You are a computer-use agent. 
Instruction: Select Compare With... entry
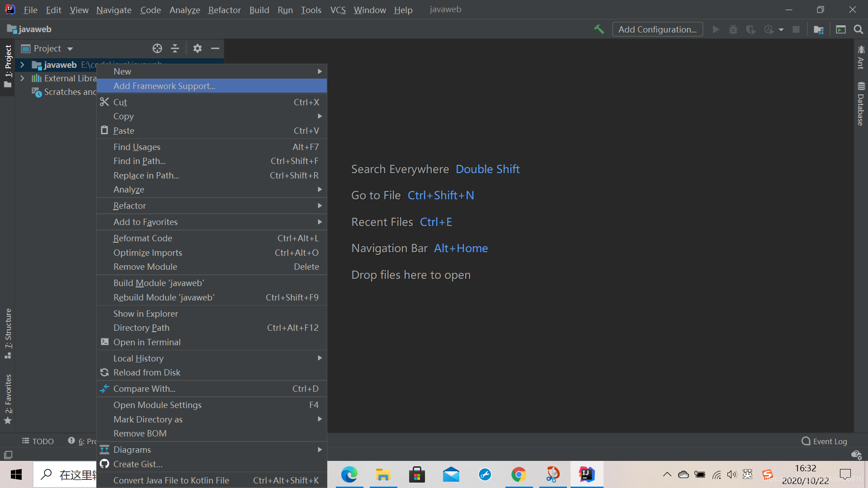(x=212, y=389)
